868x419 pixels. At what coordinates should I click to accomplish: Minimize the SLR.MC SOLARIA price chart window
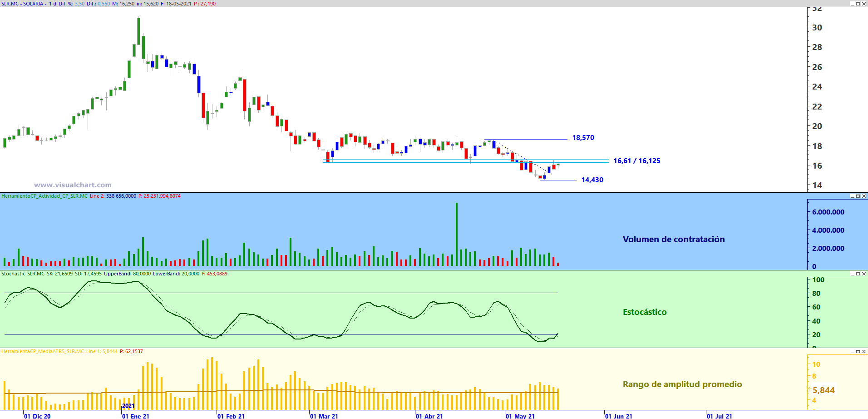852,4
